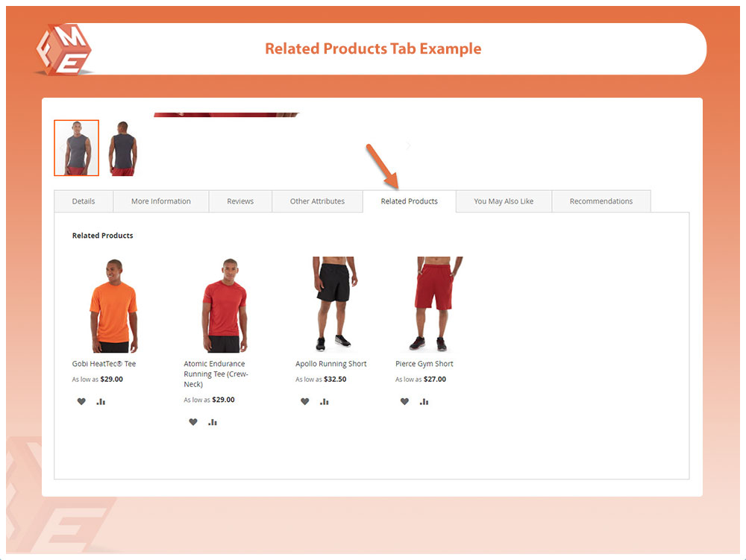Click the FME logo
The image size is (746, 560).
(x=64, y=50)
